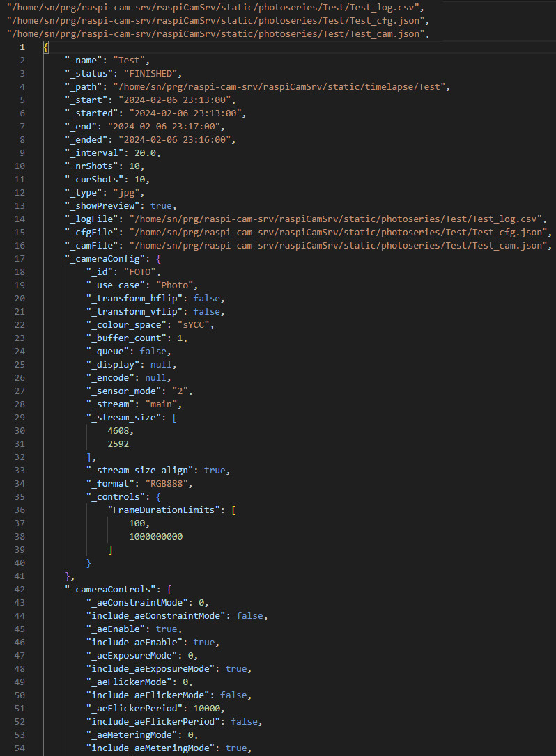
Task: Click the 2592 stream height value
Action: (x=118, y=444)
